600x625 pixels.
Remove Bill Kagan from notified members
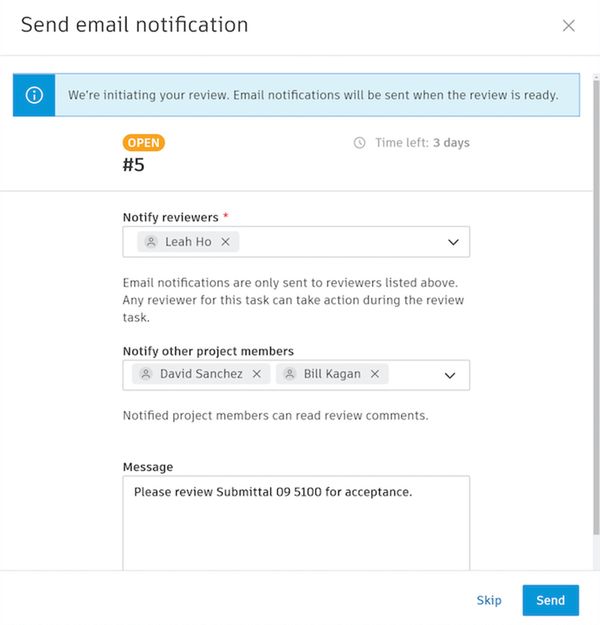tap(375, 374)
